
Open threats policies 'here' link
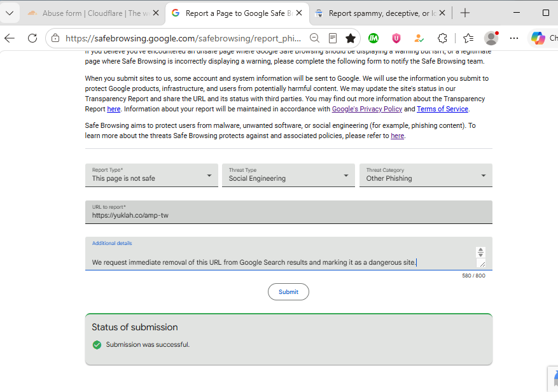pyautogui.click(x=397, y=136)
